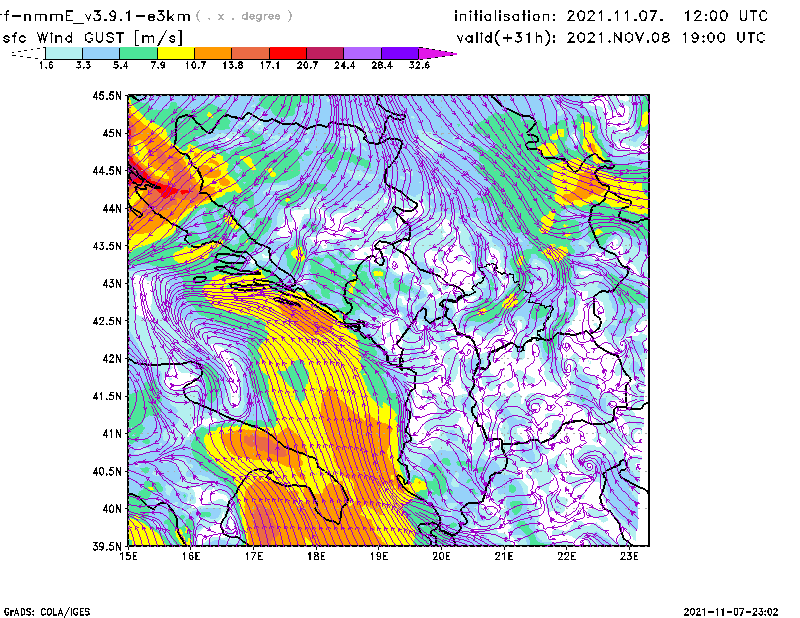This screenshot has height=618, width=800.
Task: Click the 23E longitude label
Action: click(x=629, y=556)
